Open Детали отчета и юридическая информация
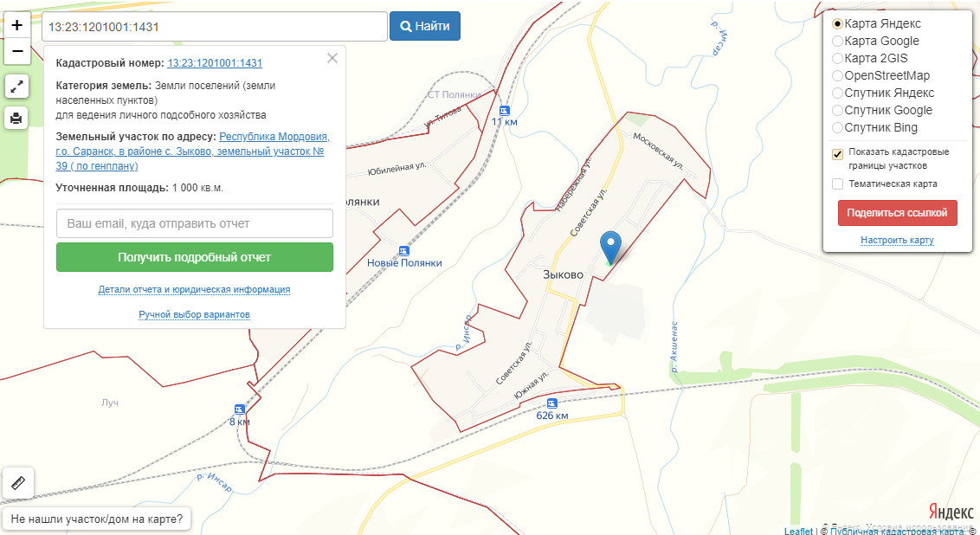The height and width of the screenshot is (535, 980). coord(195,289)
